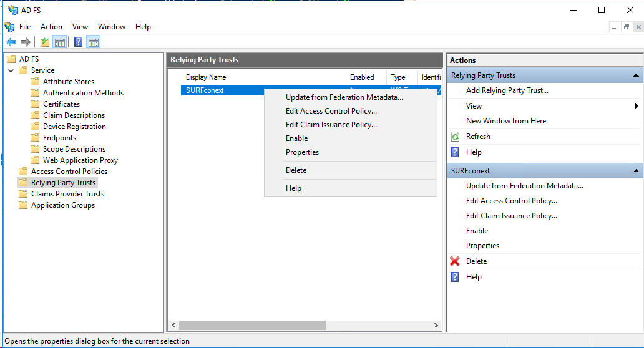
Task: Choose Update from Federation Metadata in context menu
Action: pos(350,97)
